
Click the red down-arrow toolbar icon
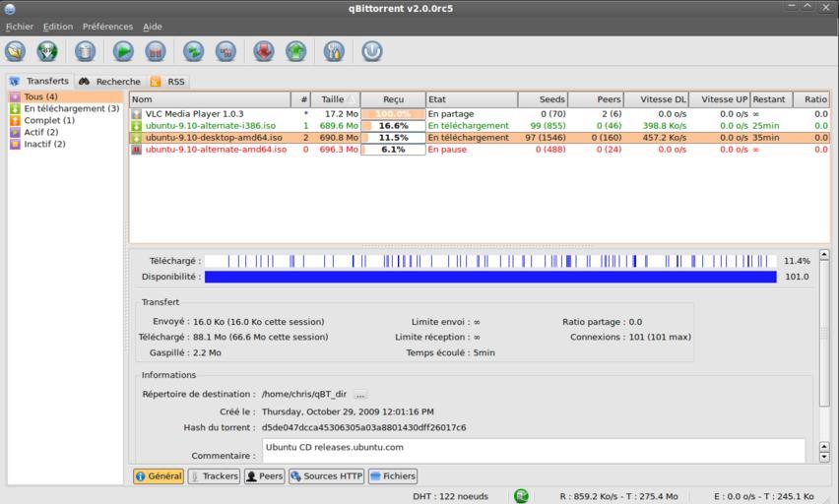coord(263,51)
